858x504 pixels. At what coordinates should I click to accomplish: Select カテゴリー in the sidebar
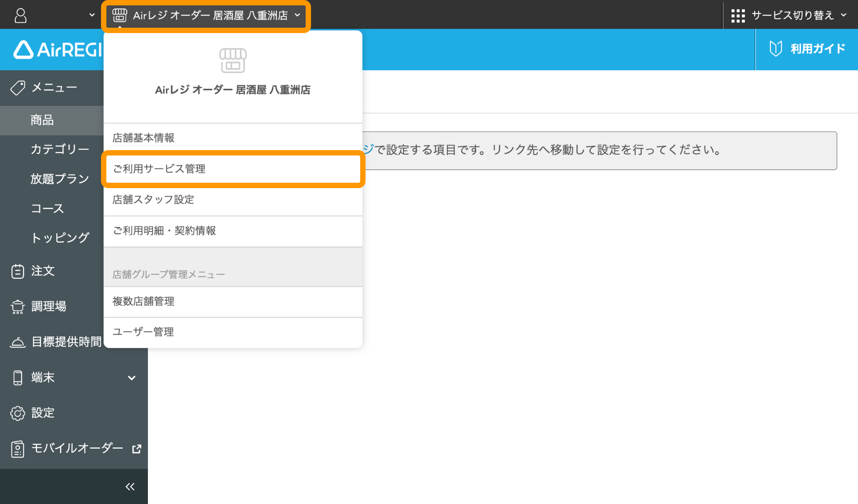coord(60,149)
